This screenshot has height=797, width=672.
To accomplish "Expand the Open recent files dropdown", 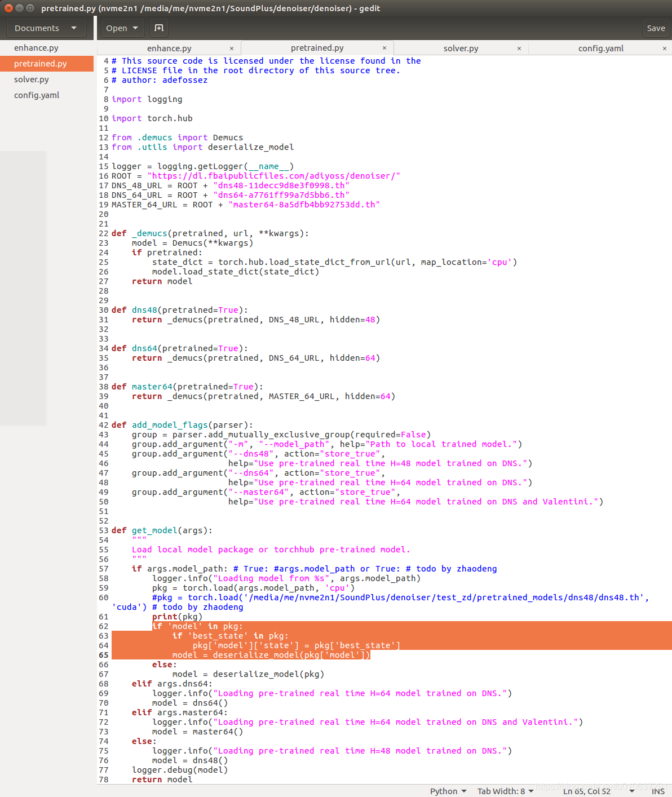I will [136, 28].
